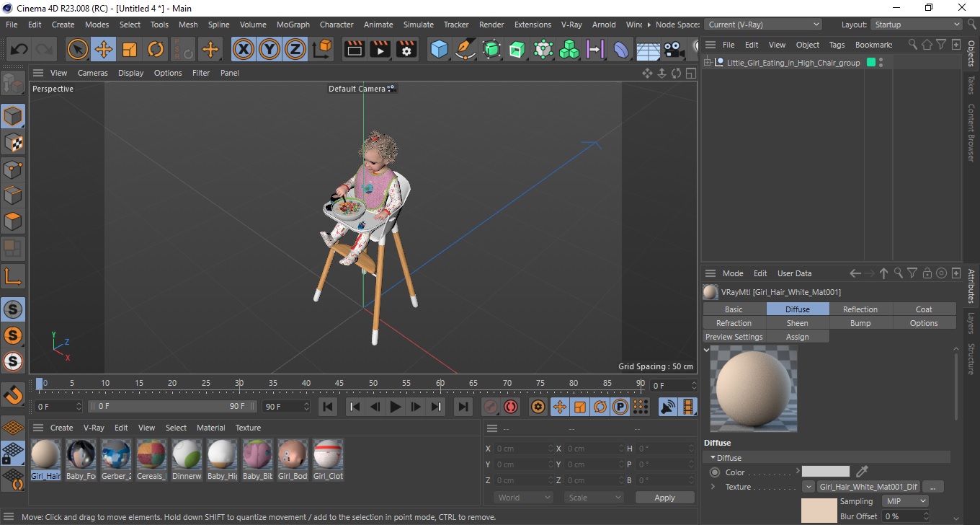Click the Apply button
The width and height of the screenshot is (980, 525).
click(664, 498)
